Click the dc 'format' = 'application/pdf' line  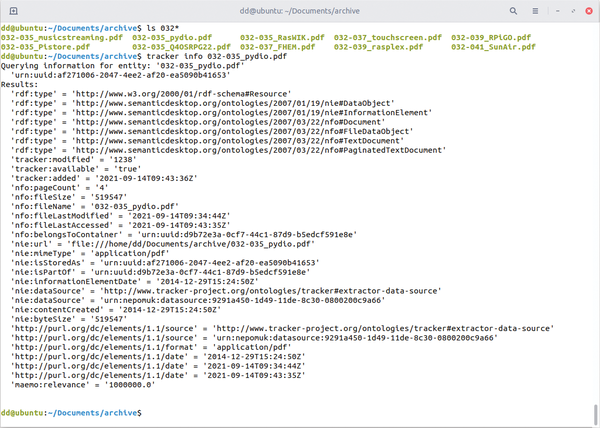(x=151, y=347)
